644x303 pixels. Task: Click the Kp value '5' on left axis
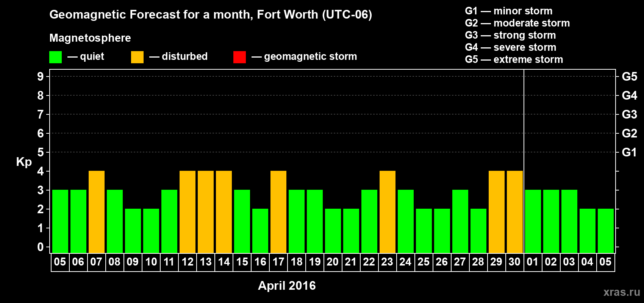[x=41, y=152]
